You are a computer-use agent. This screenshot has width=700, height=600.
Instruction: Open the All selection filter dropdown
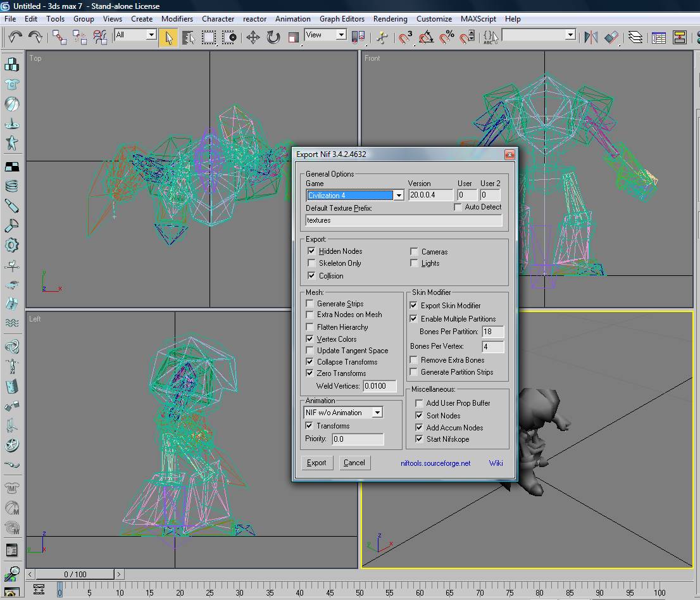[x=135, y=35]
